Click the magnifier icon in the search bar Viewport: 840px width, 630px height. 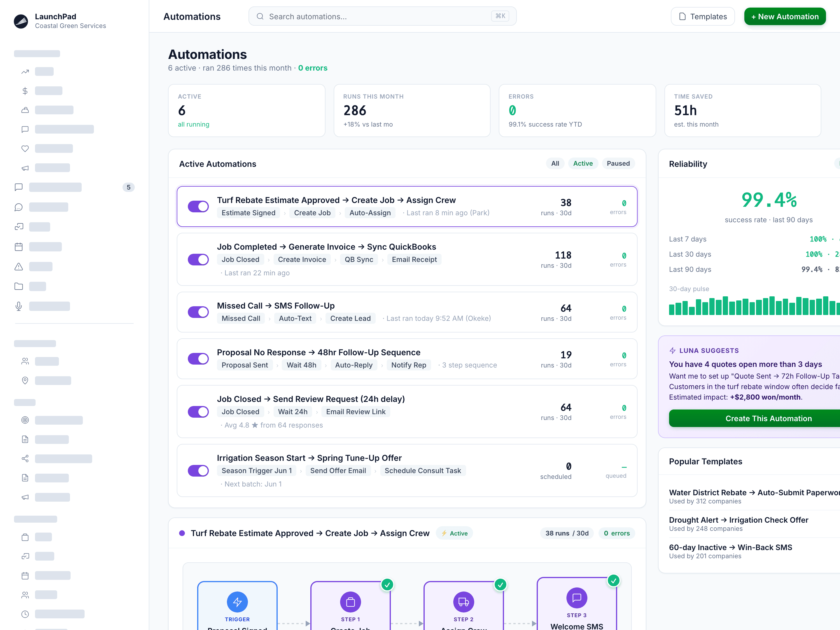260,16
